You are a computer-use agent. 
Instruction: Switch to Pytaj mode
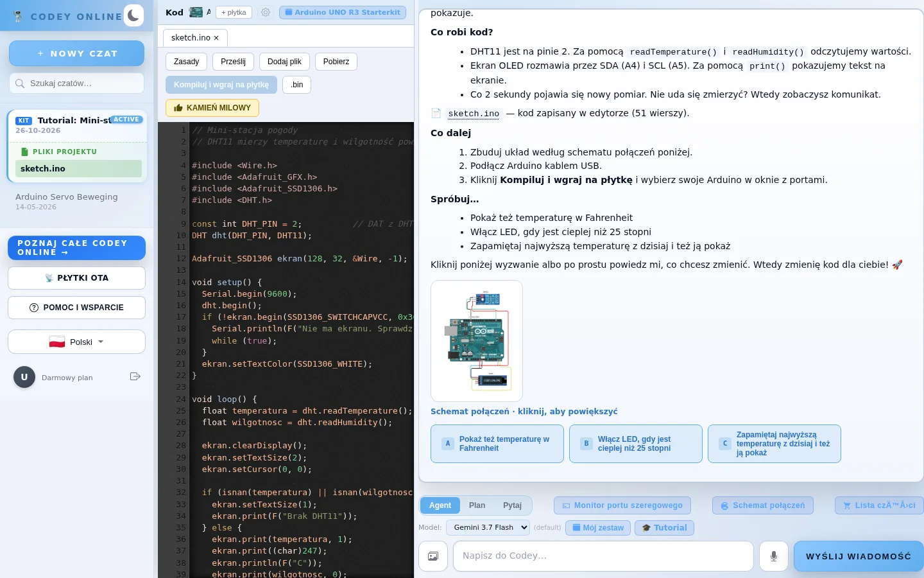click(x=512, y=505)
